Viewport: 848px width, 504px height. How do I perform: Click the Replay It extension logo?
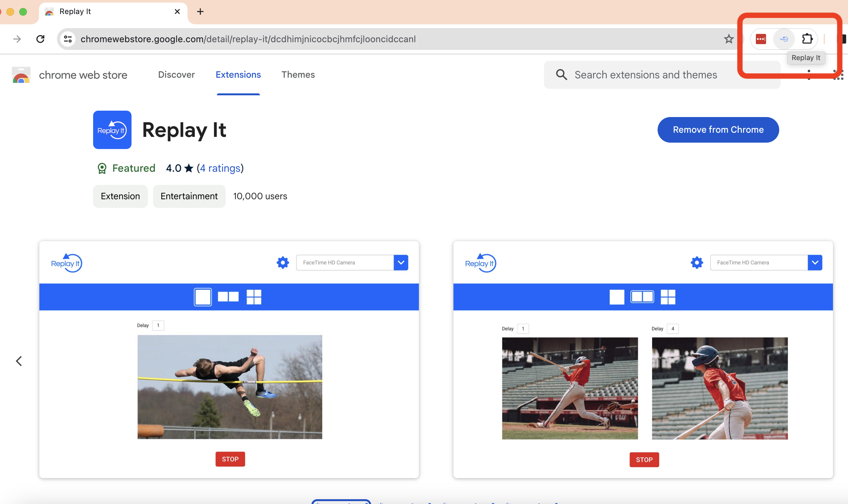point(112,130)
